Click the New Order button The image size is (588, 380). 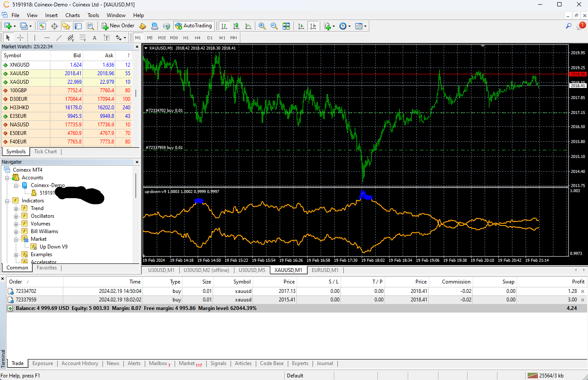tap(118, 26)
